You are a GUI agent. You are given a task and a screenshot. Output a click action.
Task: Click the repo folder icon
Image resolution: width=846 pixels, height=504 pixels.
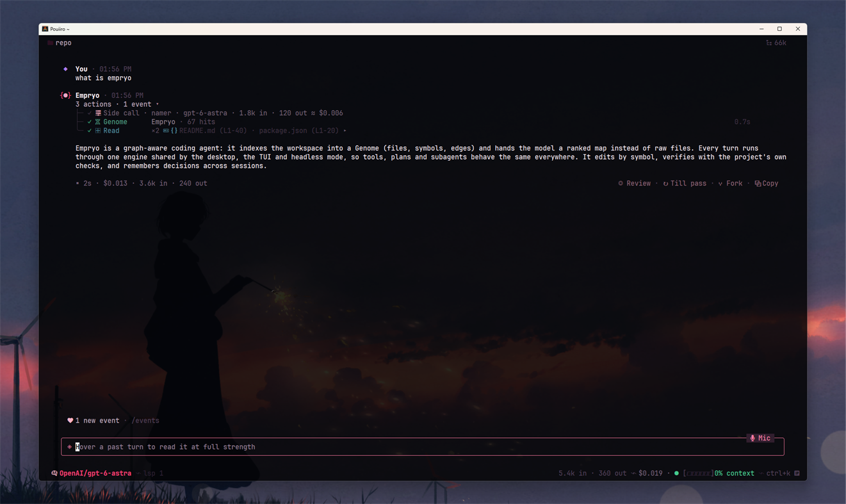tap(50, 43)
